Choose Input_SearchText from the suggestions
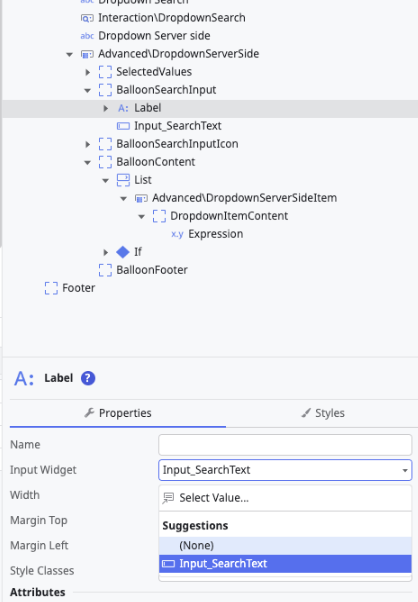 (x=285, y=564)
